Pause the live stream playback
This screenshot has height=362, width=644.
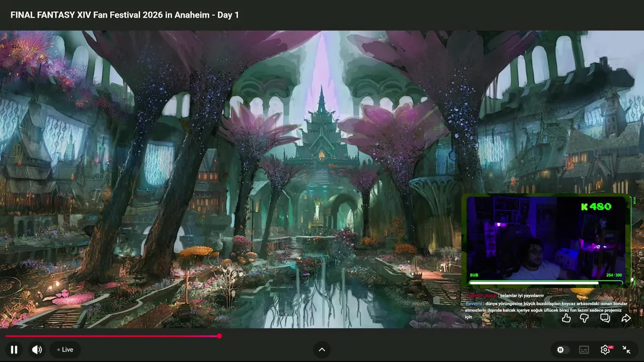(x=14, y=349)
